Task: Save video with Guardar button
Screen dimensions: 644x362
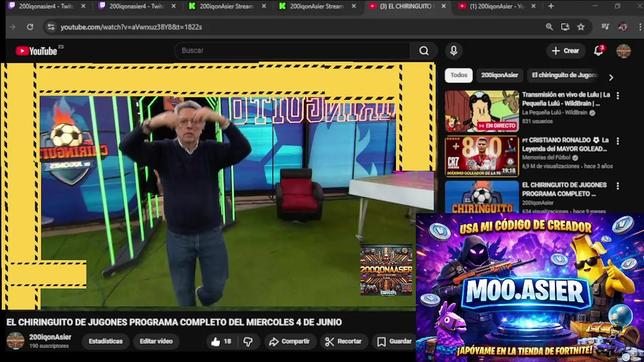Action: (x=395, y=341)
